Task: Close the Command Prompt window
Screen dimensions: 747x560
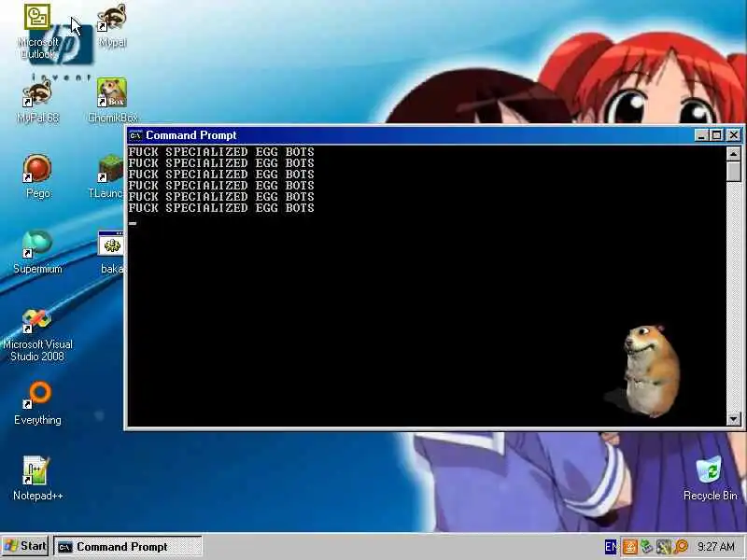Action: (x=734, y=135)
